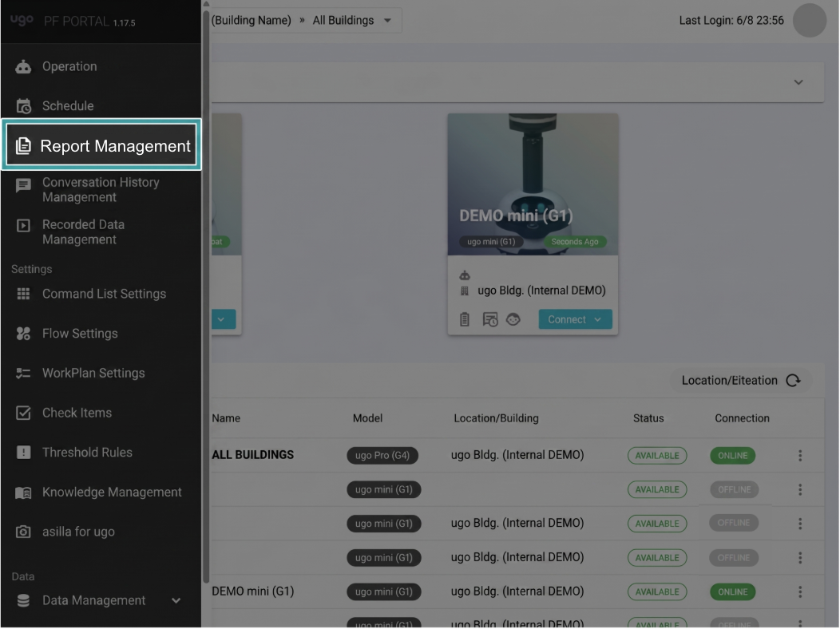Image resolution: width=840 pixels, height=629 pixels.
Task: Click the Schedule calendar icon
Action: tap(23, 106)
